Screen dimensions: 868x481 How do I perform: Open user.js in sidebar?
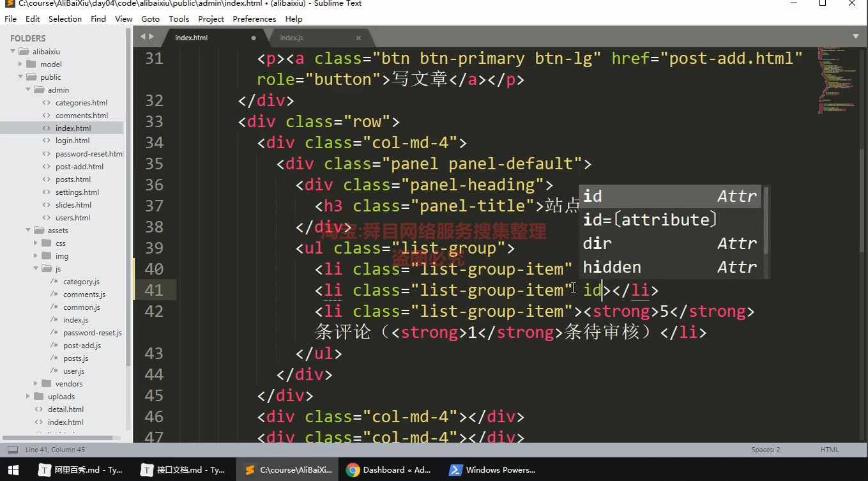[73, 371]
